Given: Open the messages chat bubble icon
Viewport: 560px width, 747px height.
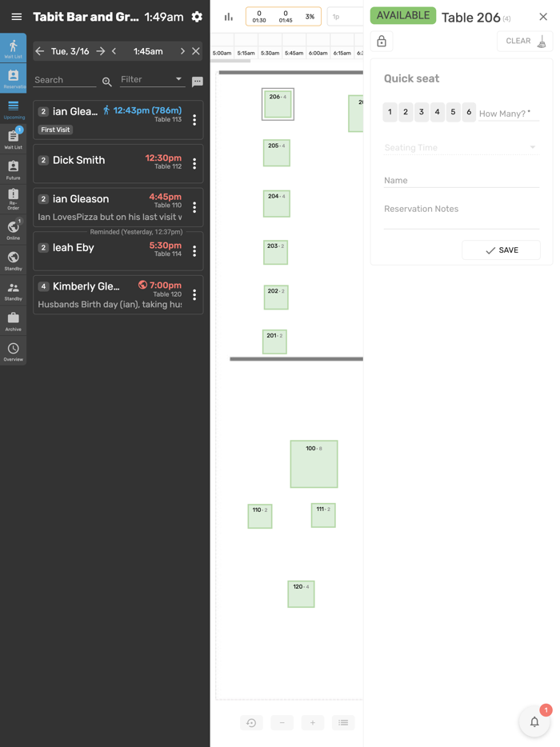Looking at the screenshot, I should [198, 82].
